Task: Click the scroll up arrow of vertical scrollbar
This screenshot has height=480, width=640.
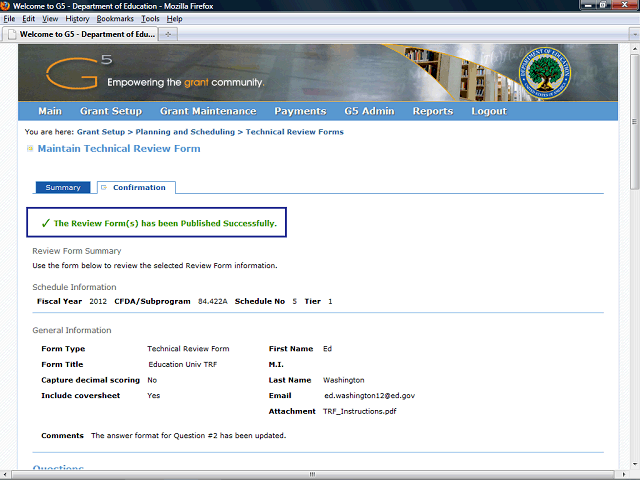Action: click(x=635, y=48)
